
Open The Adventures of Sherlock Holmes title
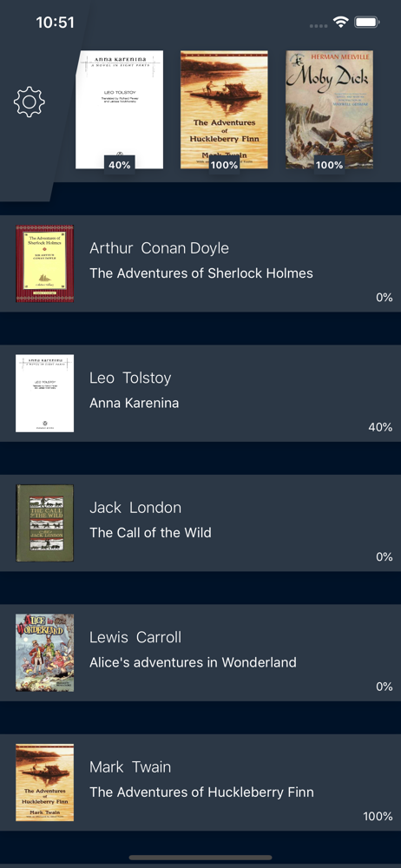click(201, 273)
